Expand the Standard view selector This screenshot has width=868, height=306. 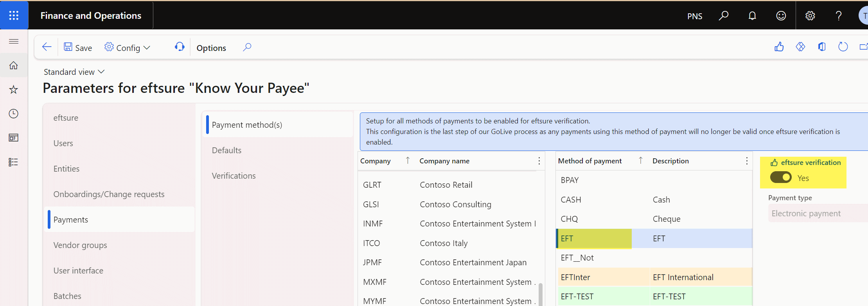click(x=74, y=72)
